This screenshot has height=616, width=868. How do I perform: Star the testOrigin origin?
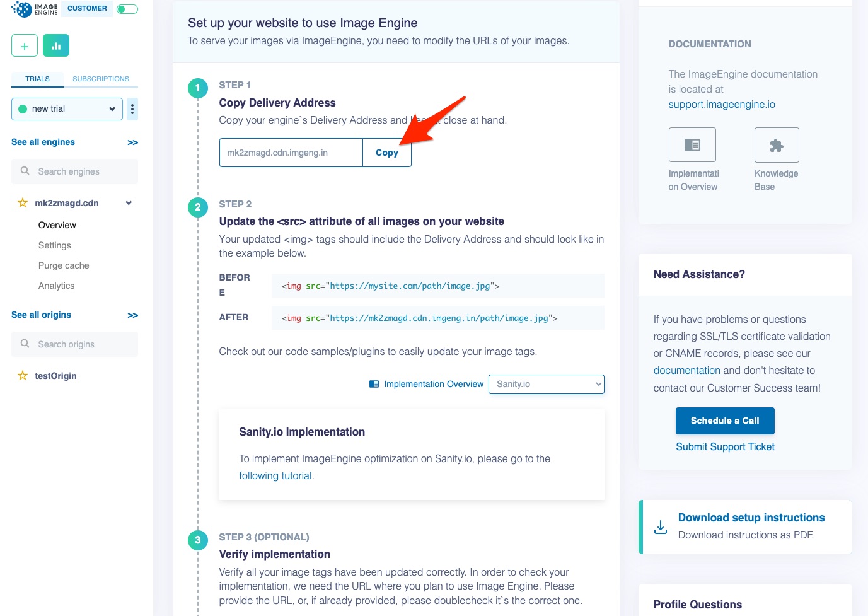tap(23, 376)
